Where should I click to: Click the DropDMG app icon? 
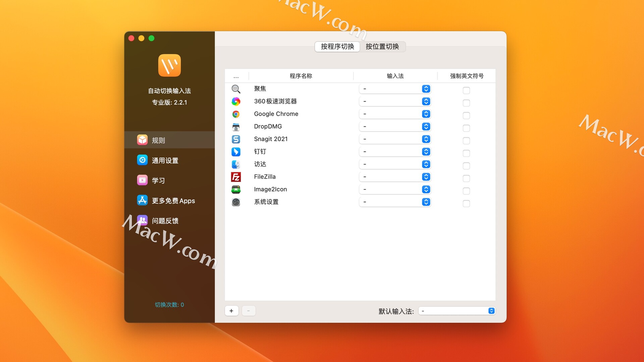[x=236, y=127]
